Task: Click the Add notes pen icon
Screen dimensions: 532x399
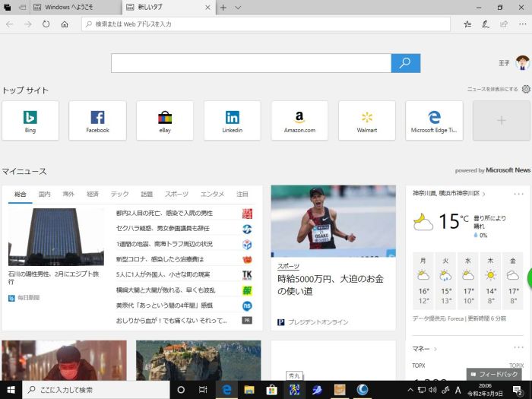Action: tap(486, 24)
